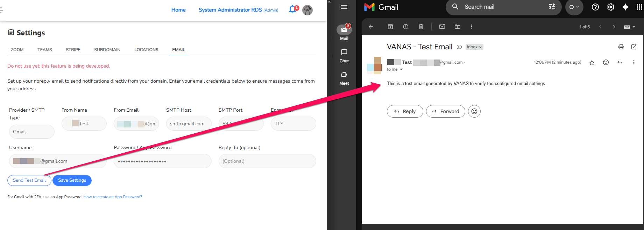Move email to a folder
644x230 pixels.
point(458,27)
